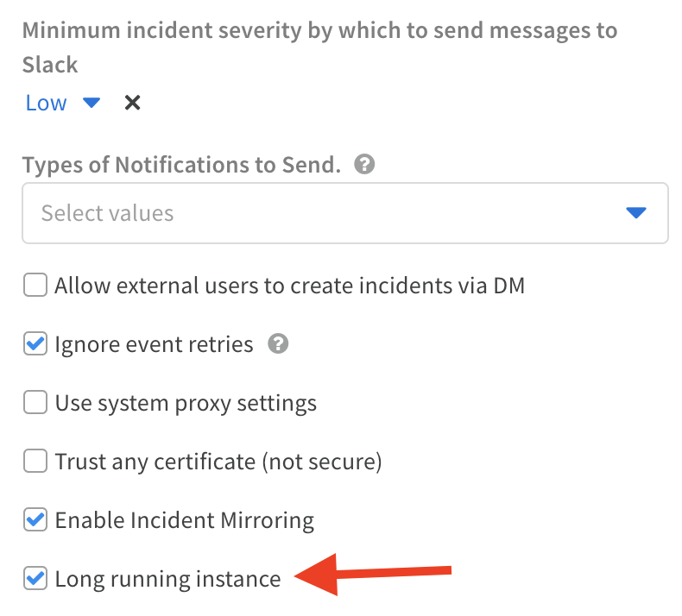This screenshot has height=616, width=682.
Task: Click the 'Trust any certificate (not secure)' label text
Action: click(x=218, y=462)
